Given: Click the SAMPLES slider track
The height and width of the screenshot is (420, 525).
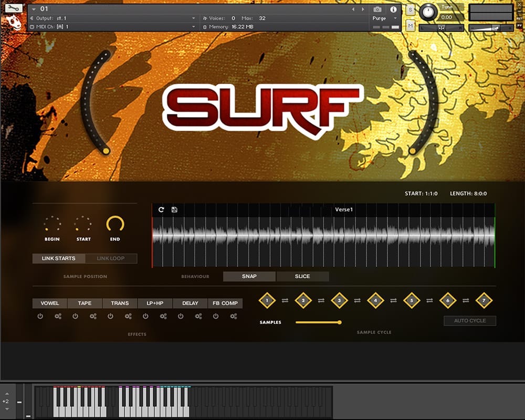Looking at the screenshot, I should point(317,322).
